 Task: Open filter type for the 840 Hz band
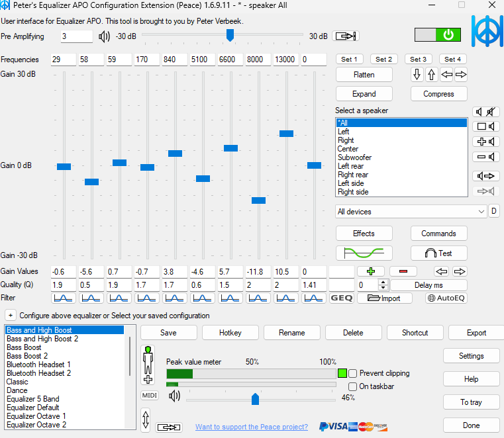coord(175,298)
